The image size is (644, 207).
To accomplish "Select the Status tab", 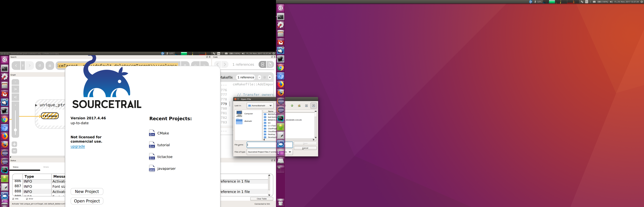I will pyautogui.click(x=16, y=167).
